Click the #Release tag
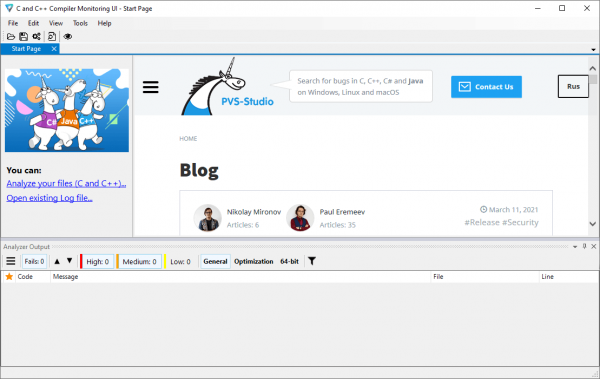600x379 pixels. pos(482,222)
